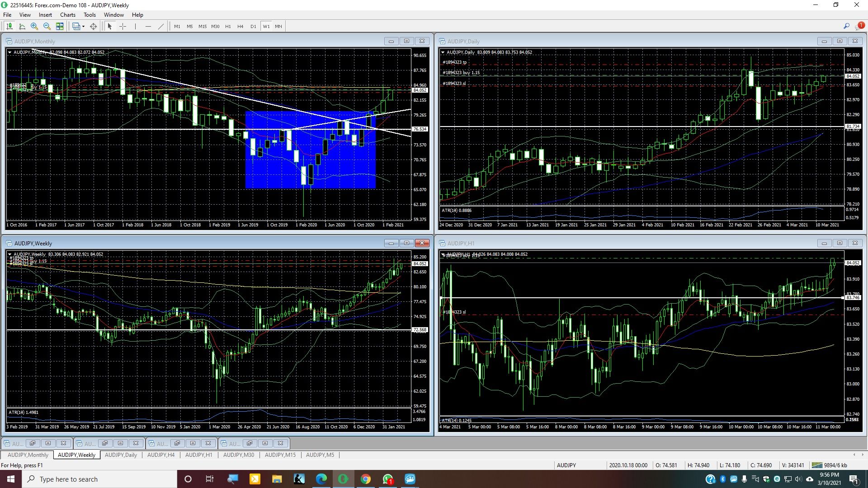Open File Explorer from taskbar
868x488 pixels.
pyautogui.click(x=277, y=479)
